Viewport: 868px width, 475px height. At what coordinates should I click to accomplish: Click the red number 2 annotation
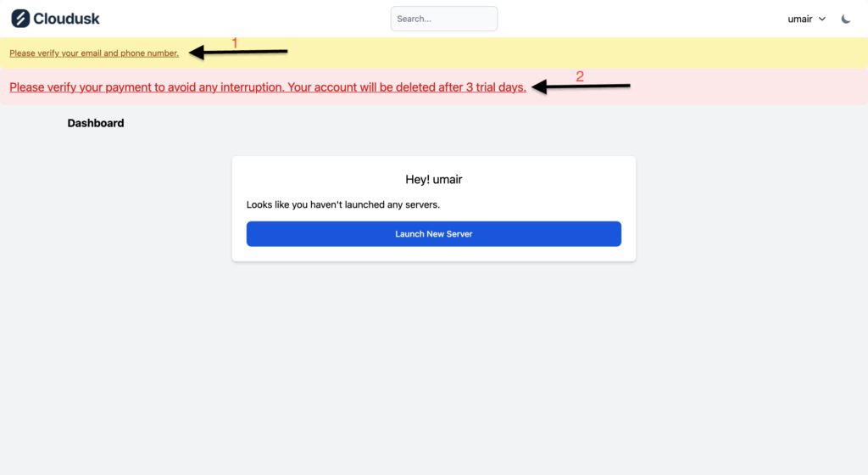point(580,76)
